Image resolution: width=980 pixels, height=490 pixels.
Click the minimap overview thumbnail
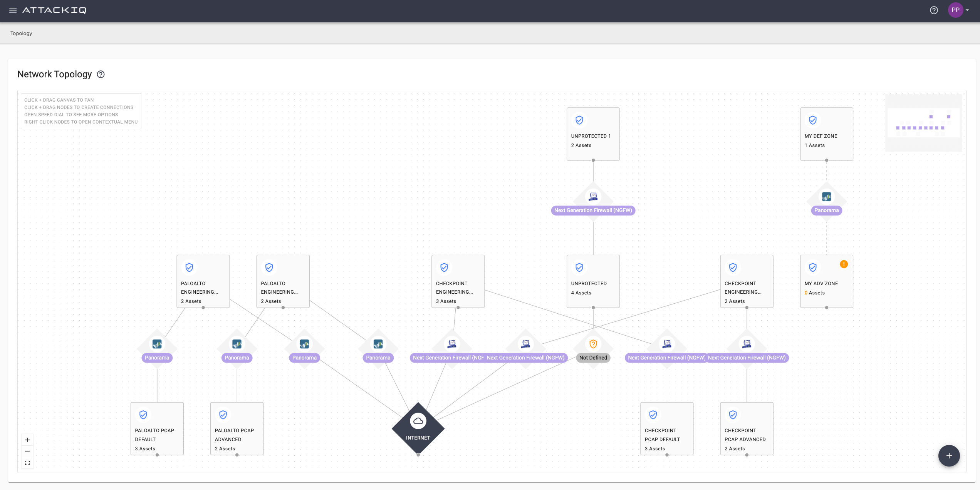[x=923, y=122]
